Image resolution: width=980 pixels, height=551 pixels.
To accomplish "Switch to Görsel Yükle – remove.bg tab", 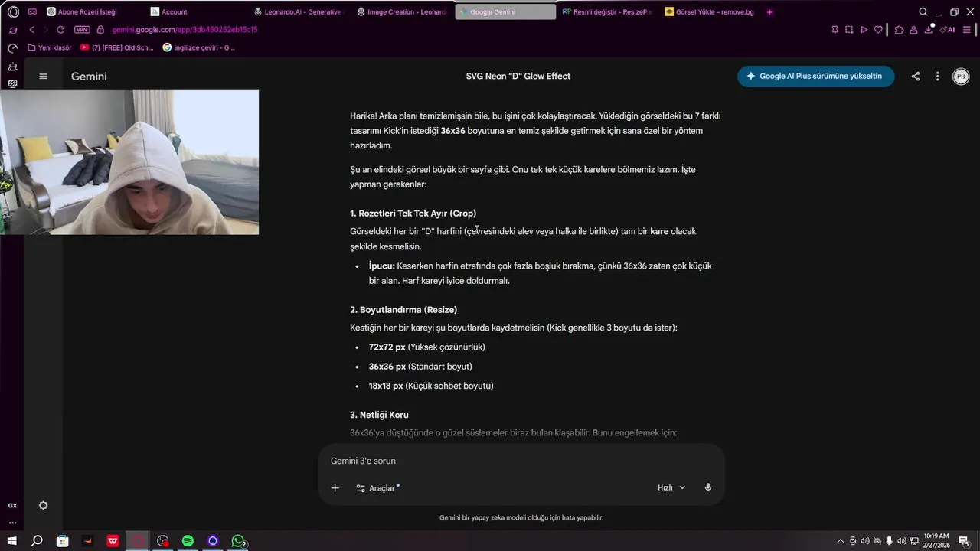I will point(709,11).
